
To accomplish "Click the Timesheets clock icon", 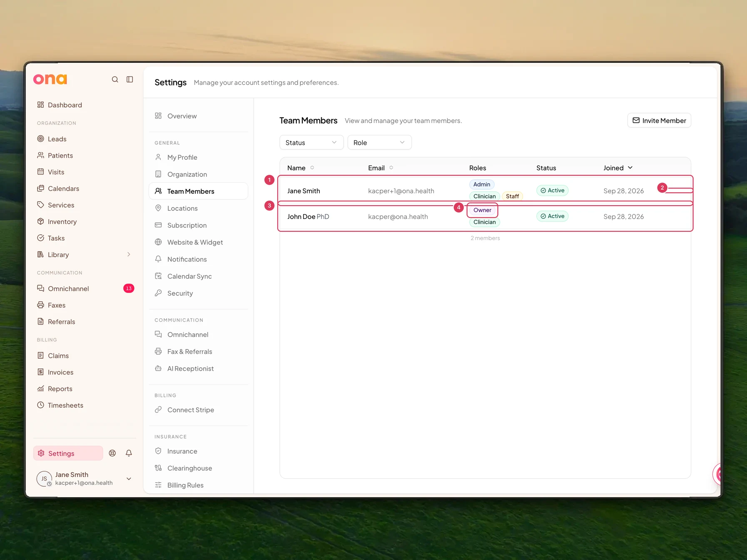I will tap(40, 405).
